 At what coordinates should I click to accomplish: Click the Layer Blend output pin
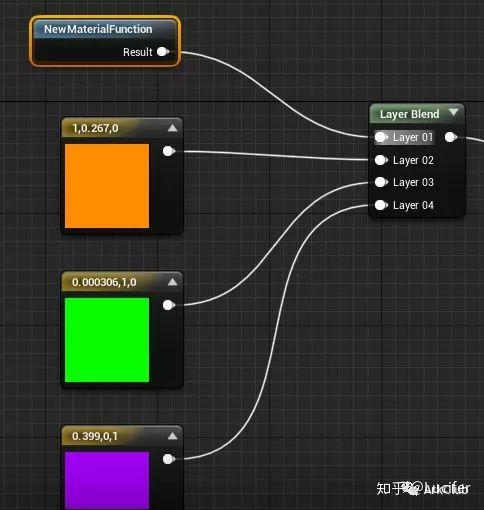tap(451, 137)
